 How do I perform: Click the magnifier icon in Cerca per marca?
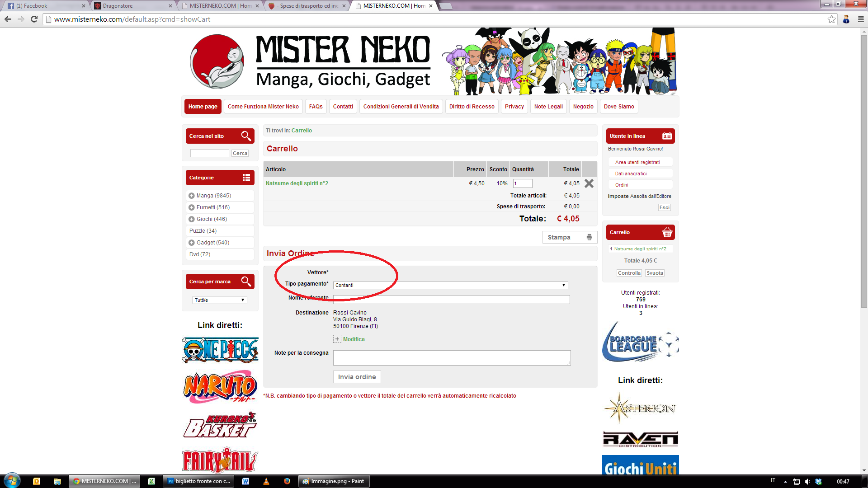(246, 282)
